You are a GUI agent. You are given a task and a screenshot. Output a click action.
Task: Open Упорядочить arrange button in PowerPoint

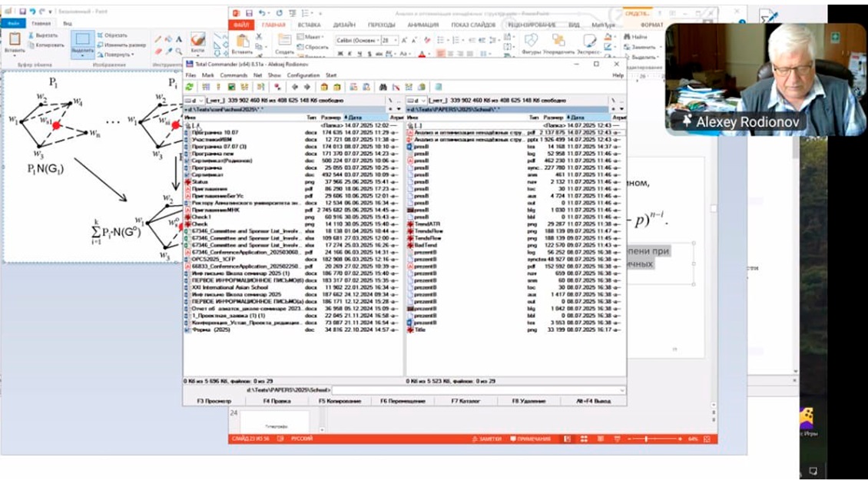pos(558,44)
